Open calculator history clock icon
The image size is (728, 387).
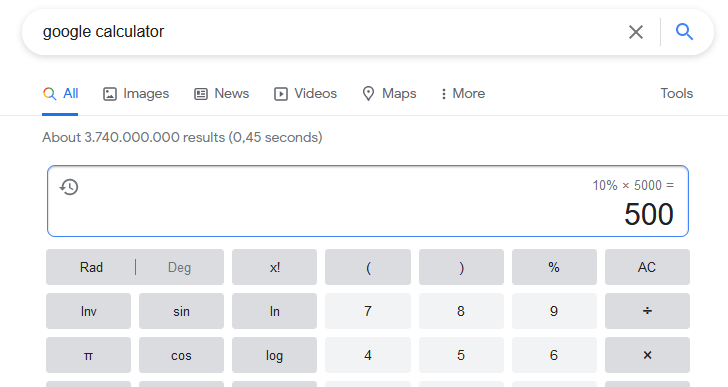tap(69, 187)
